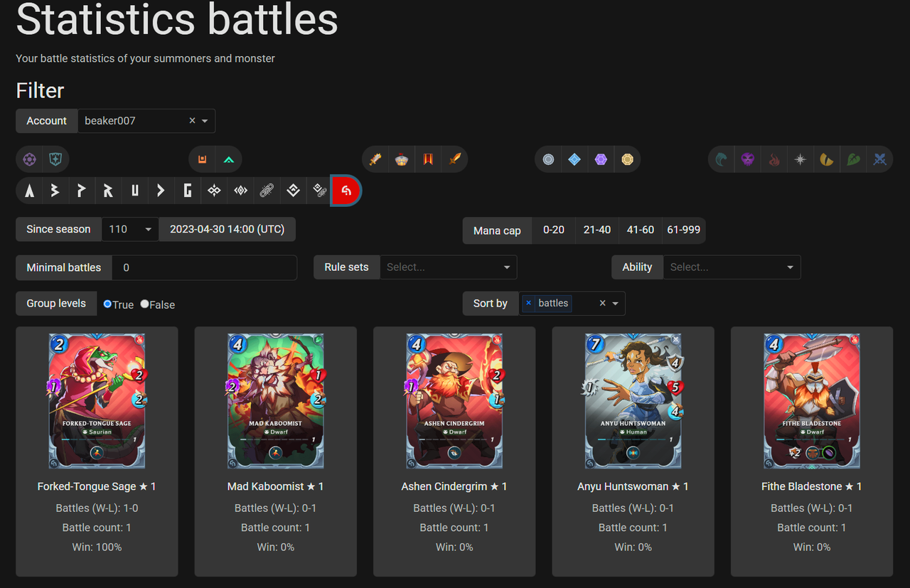Filter by death element purple skull

(x=748, y=159)
